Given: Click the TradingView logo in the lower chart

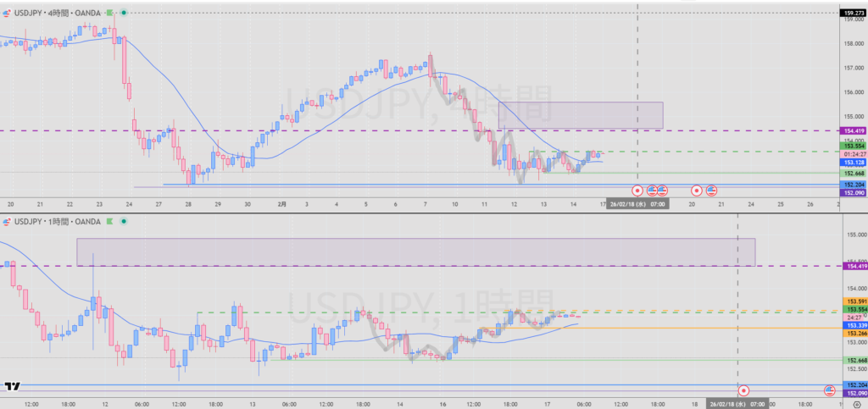Looking at the screenshot, I should pos(12,386).
